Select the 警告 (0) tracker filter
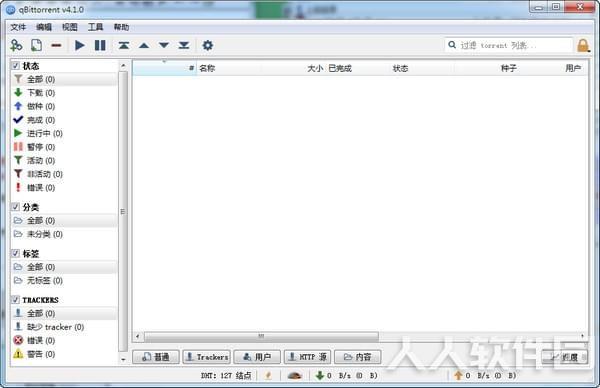This screenshot has width=600, height=388. [x=64, y=354]
